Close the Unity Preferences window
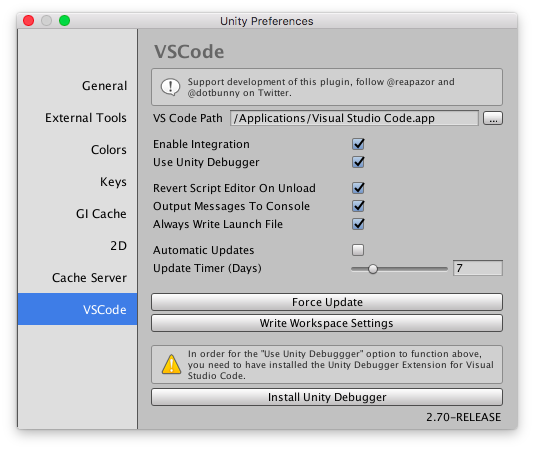Image resolution: width=534 pixels, height=450 pixels. tap(29, 21)
